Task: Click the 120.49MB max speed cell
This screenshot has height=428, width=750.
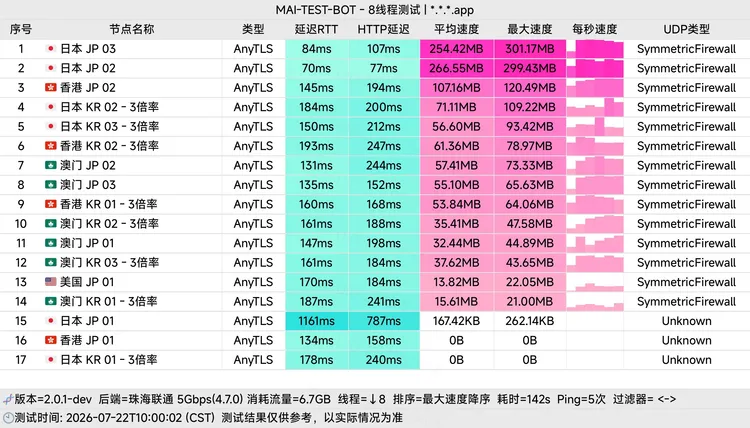Action: 529,88
